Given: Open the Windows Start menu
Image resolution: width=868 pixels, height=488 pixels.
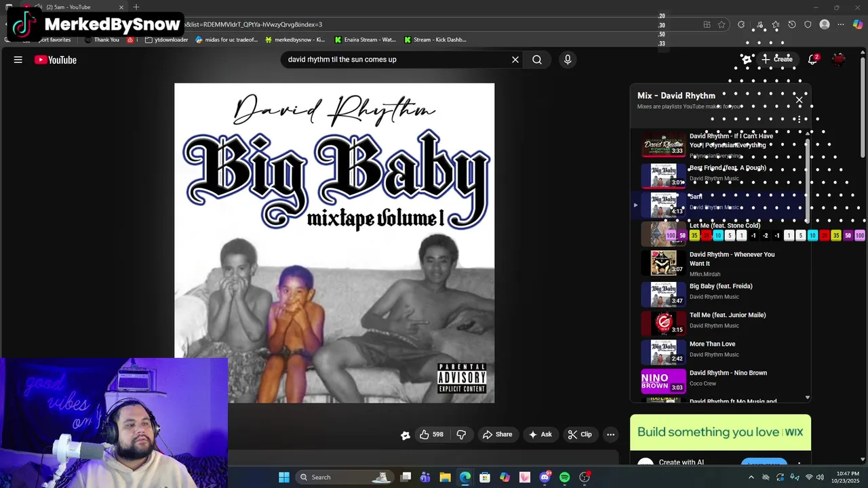Looking at the screenshot, I should [284, 477].
